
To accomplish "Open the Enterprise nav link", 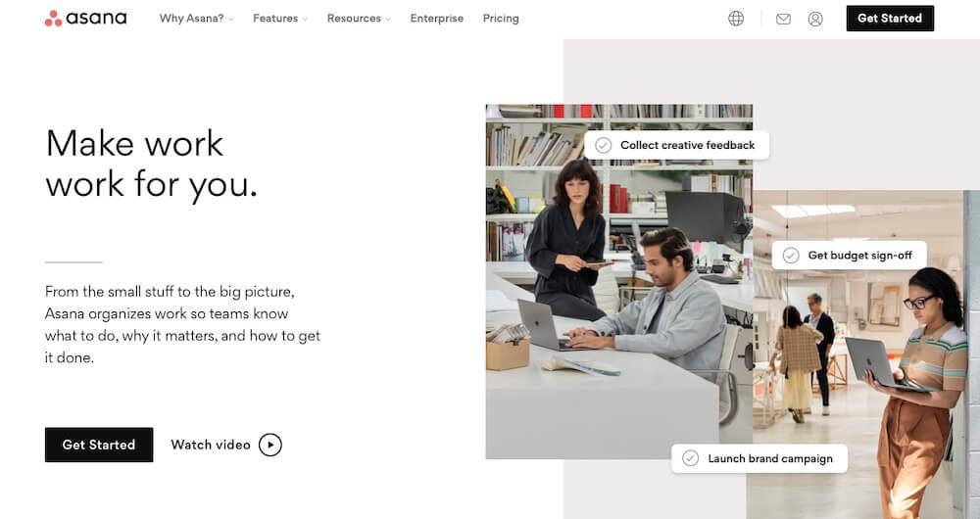I will point(437,19).
